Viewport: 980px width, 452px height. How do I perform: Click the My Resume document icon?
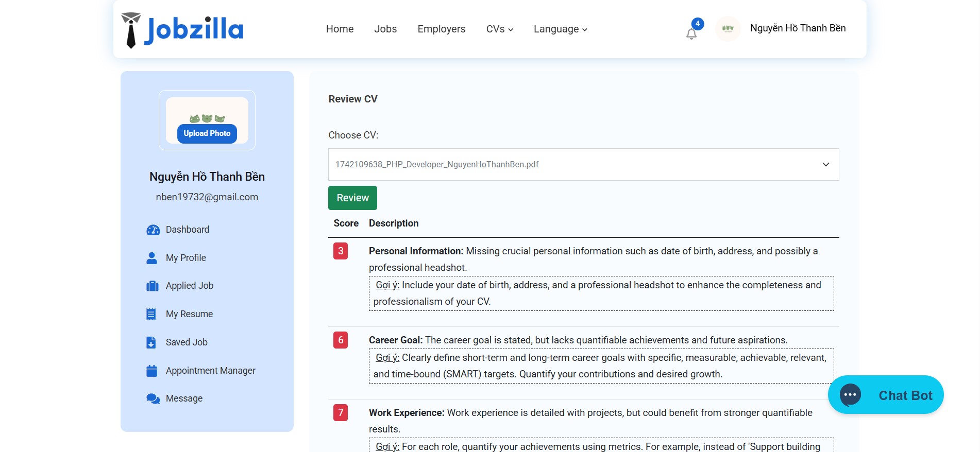coord(151,314)
